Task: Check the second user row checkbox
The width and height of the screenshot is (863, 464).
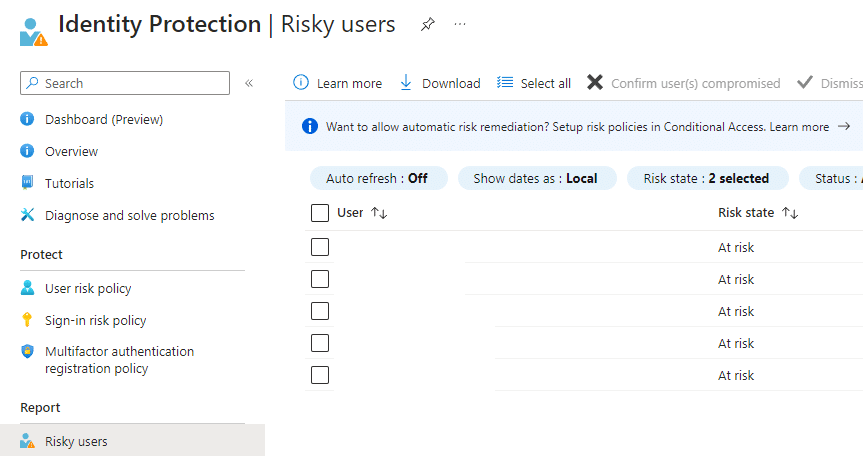Action: [320, 279]
